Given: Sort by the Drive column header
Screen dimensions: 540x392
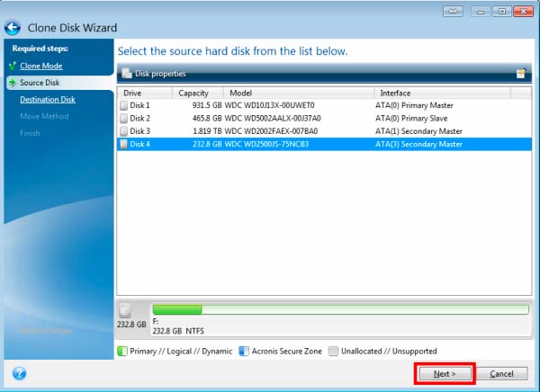Looking at the screenshot, I should 145,93.
